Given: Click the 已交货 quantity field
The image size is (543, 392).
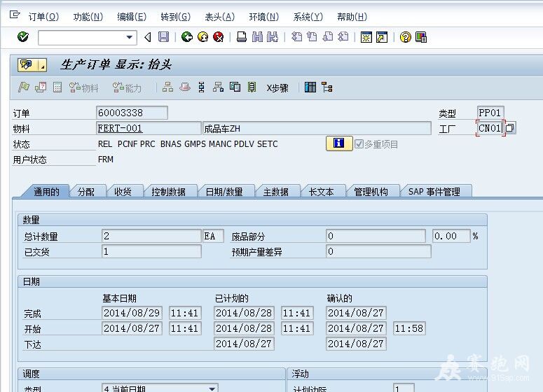Looking at the screenshot, I should [x=151, y=251].
